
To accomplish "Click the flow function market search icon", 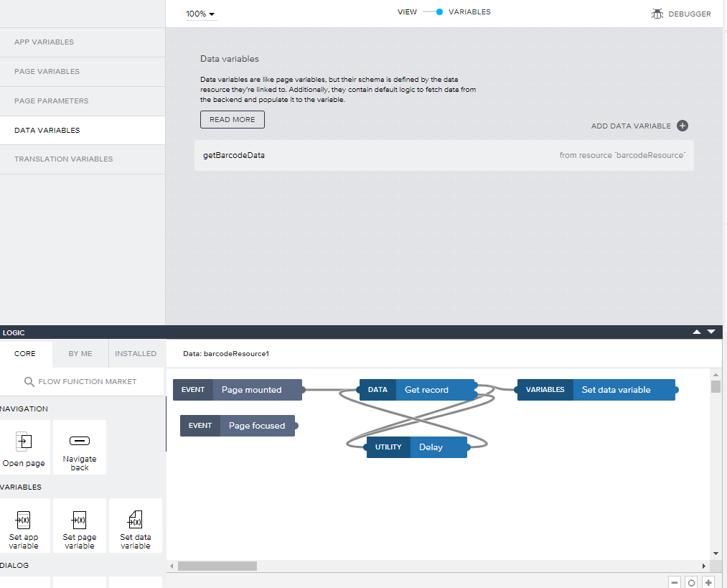I will [29, 382].
